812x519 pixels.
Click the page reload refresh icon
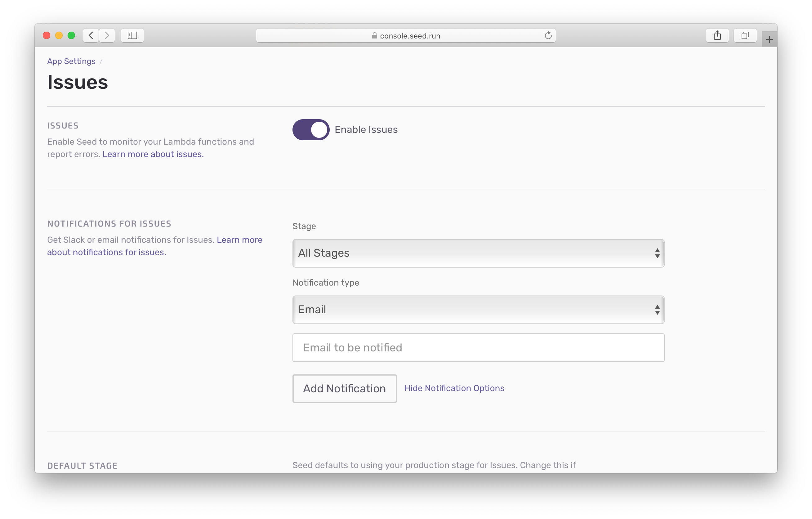(x=549, y=36)
